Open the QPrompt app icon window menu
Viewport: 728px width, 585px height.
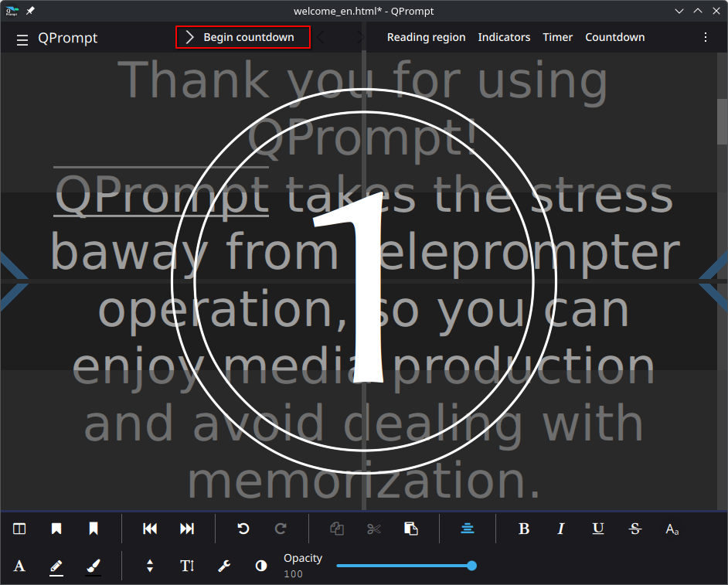point(11,11)
